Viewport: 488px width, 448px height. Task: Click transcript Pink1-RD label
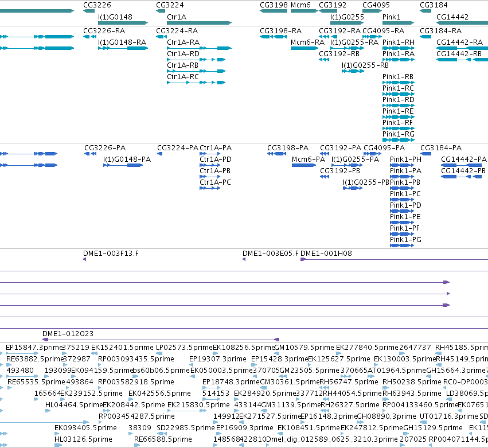(x=399, y=100)
